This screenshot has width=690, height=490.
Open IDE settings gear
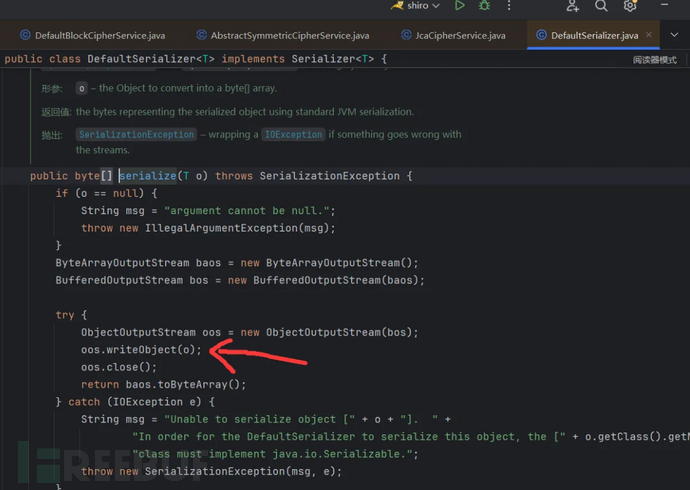630,6
